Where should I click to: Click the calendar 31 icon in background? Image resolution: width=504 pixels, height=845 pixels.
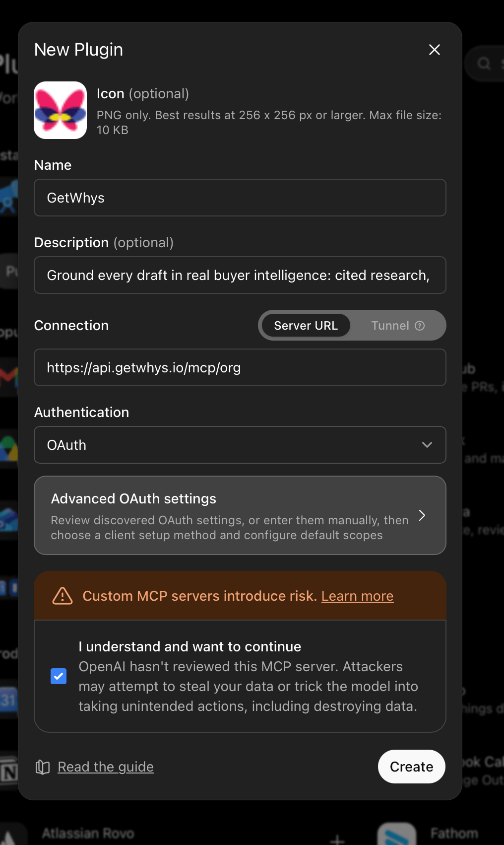tap(9, 700)
